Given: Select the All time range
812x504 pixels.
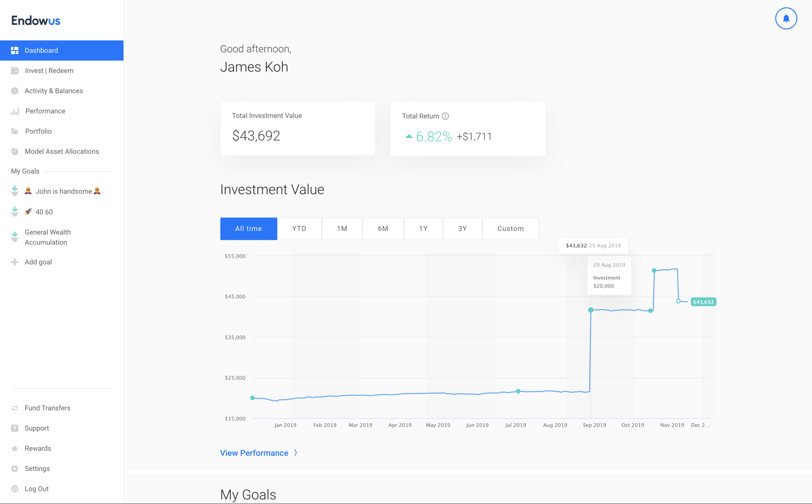Looking at the screenshot, I should point(248,228).
